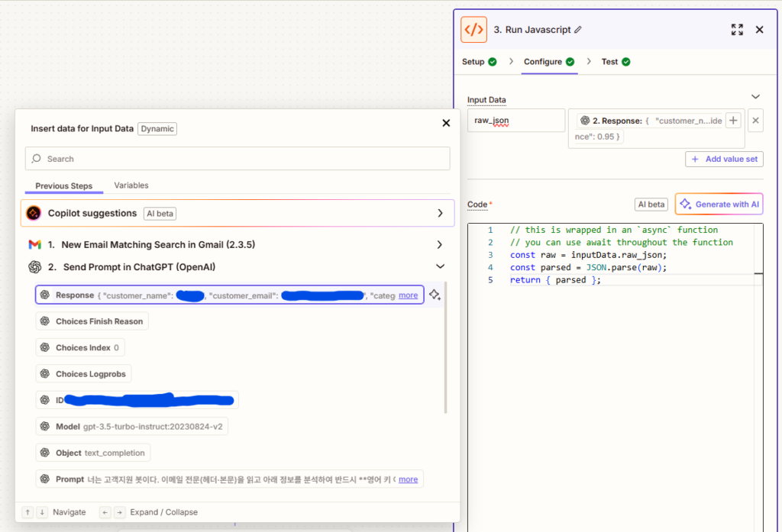This screenshot has height=532, width=782.
Task: Collapse the Input Data section chevron
Action: [x=755, y=97]
